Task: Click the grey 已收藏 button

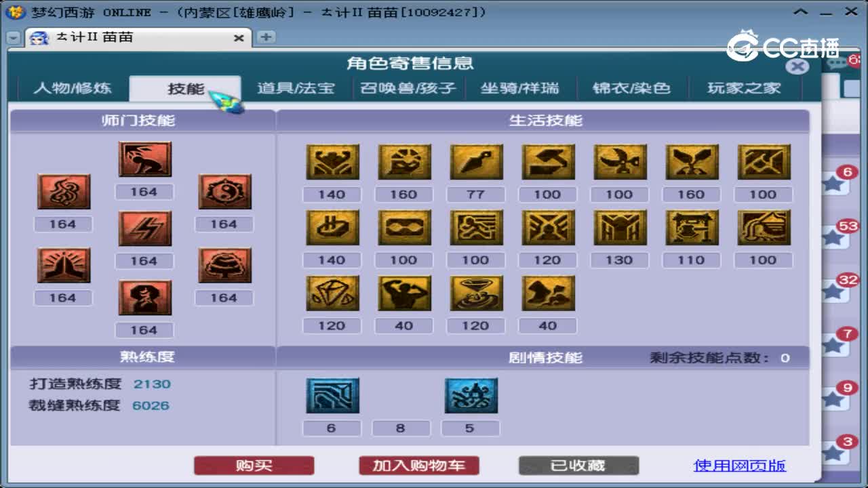Action: [578, 466]
